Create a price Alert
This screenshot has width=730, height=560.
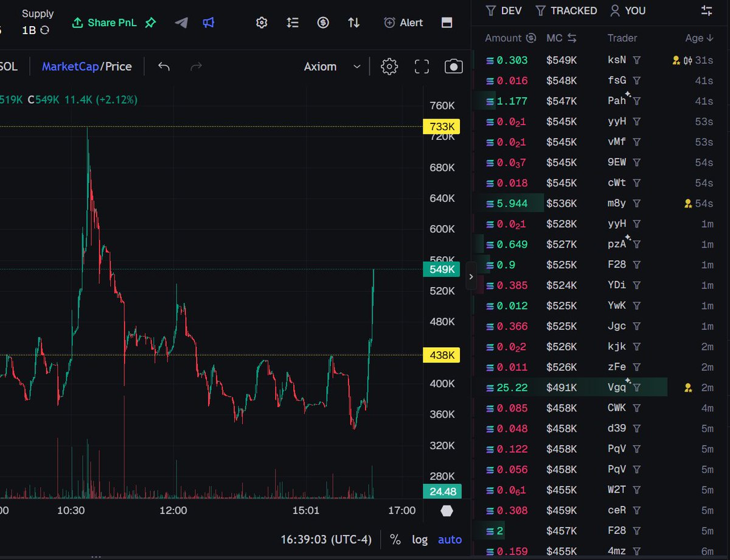point(403,22)
